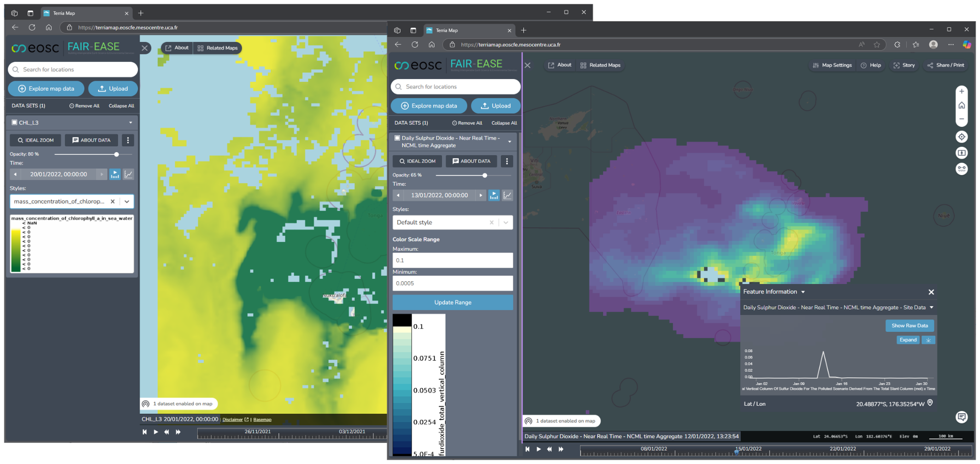This screenshot has width=980, height=464.
Task: Click the Update Range button
Action: click(452, 302)
